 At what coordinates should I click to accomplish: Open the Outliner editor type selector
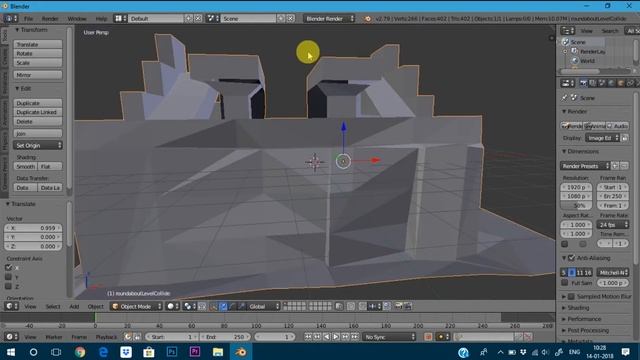[567, 31]
